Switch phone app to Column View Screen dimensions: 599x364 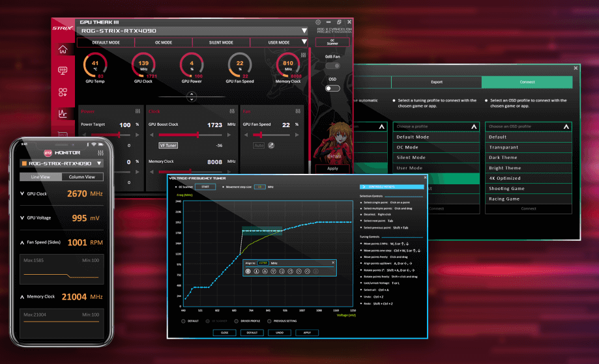[81, 176]
